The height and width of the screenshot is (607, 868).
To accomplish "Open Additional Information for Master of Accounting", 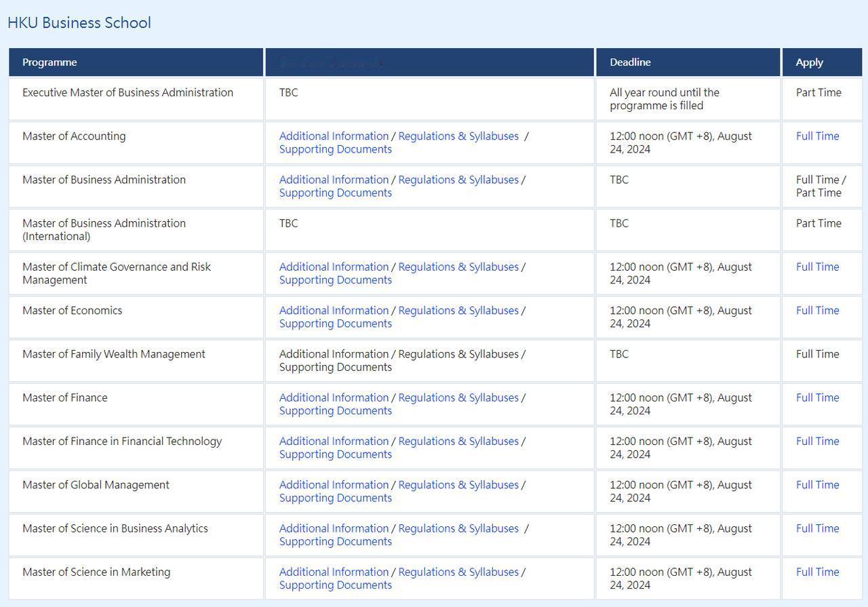I will click(334, 136).
